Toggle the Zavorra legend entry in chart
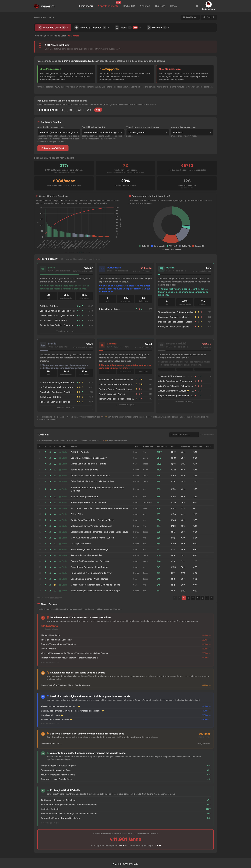The width and height of the screenshot is (251, 868). (198, 246)
